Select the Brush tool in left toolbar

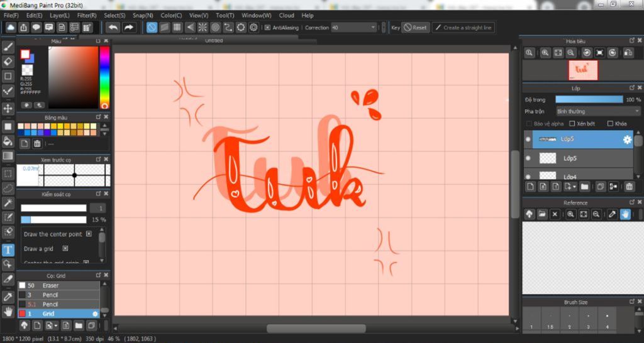(8, 46)
